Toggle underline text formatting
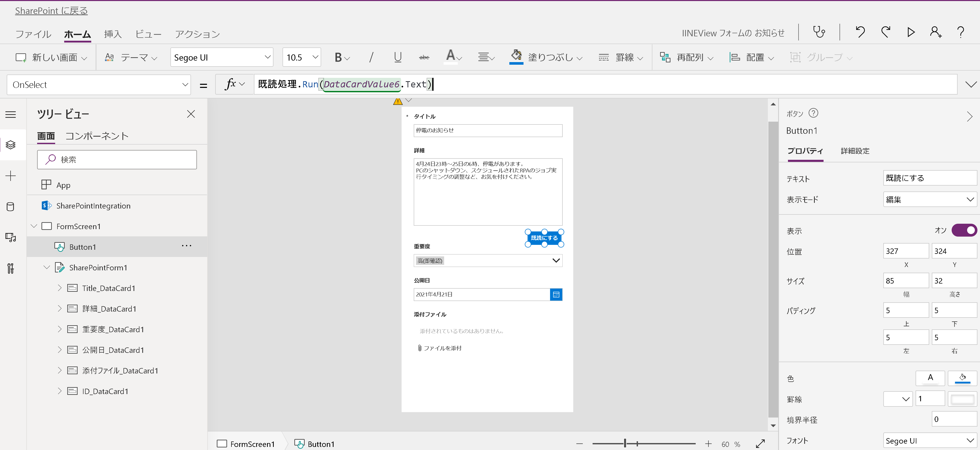 point(397,57)
